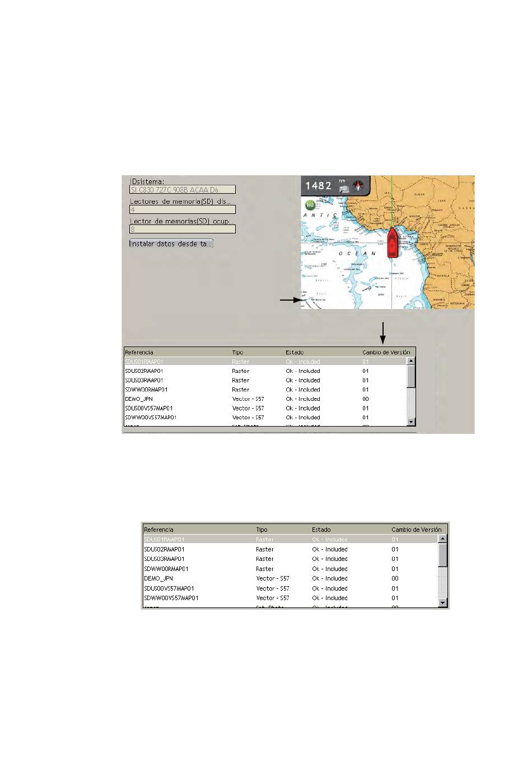Click the up arrow of lower list scrollbar

point(442,539)
